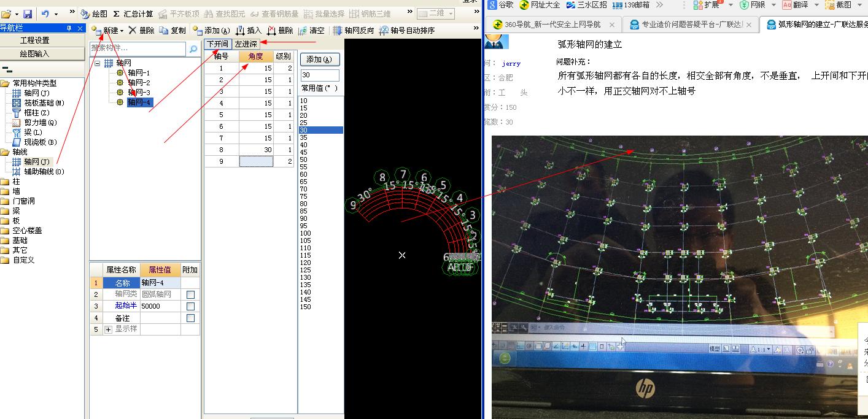Switch to the 下开间 tab
This screenshot has height=419, width=868.
click(x=217, y=44)
